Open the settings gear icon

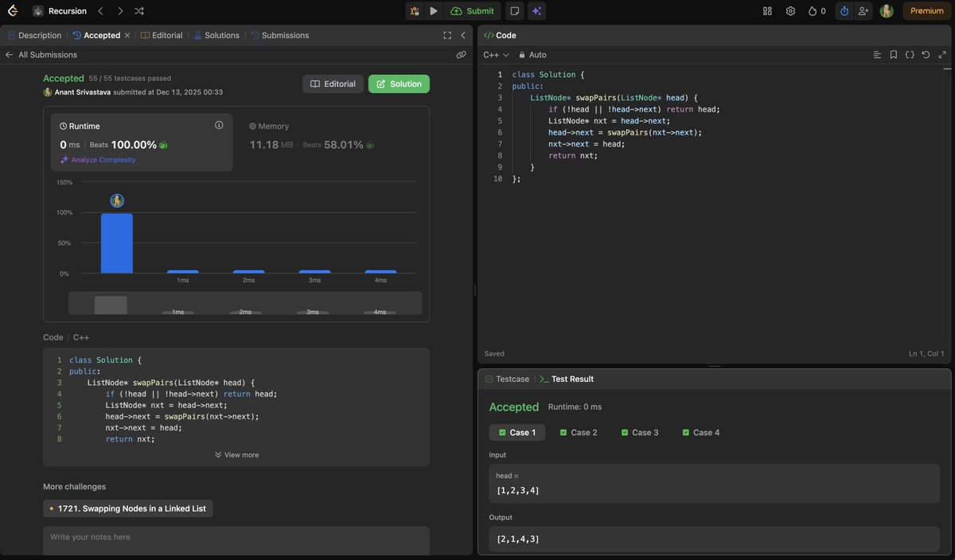[x=790, y=11]
